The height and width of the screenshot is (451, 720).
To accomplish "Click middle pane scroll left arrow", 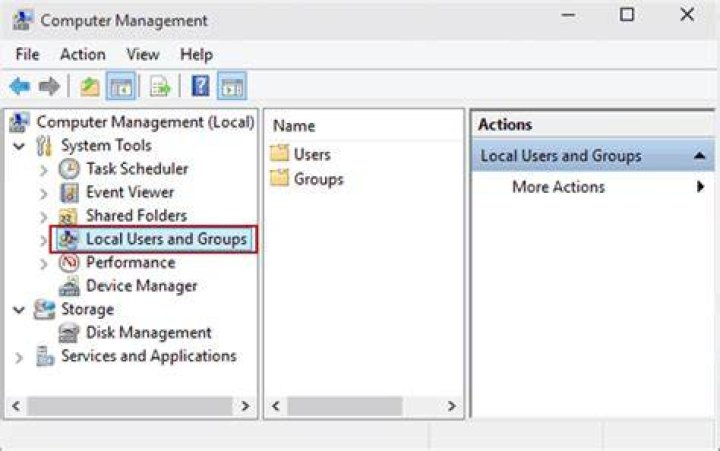I will [276, 406].
